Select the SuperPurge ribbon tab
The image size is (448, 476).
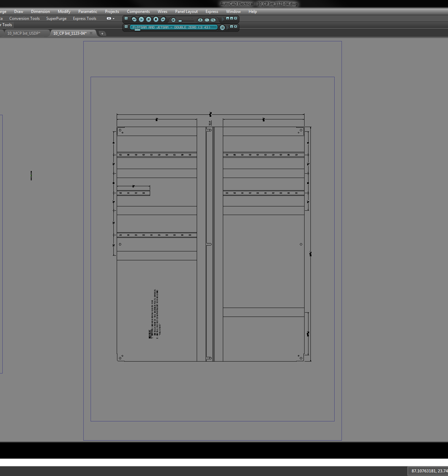[x=56, y=19]
